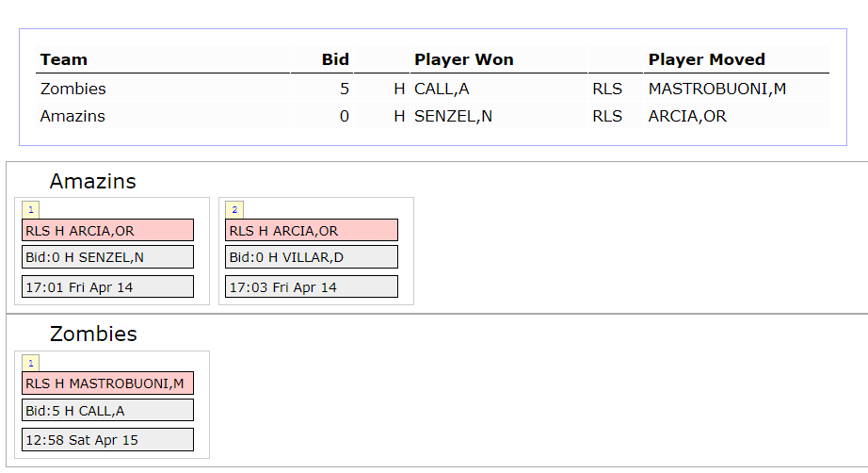Select pink RLS H MASTROBUONI,M box
Image resolution: width=868 pixels, height=473 pixels.
click(108, 383)
